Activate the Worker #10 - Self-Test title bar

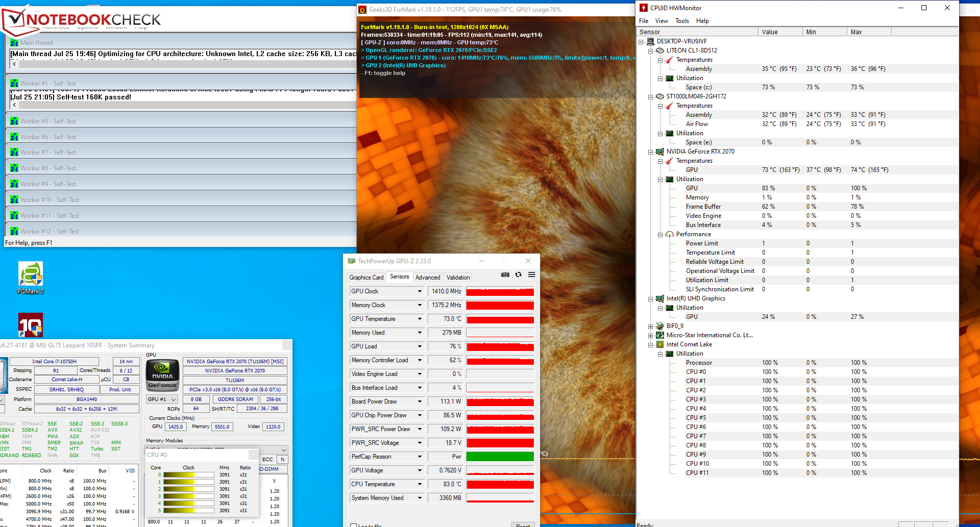point(181,200)
